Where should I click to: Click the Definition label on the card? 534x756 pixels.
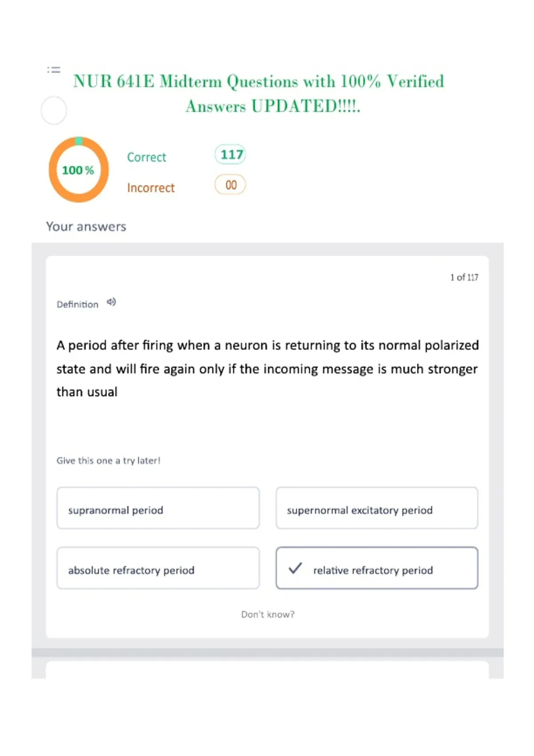[77, 305]
